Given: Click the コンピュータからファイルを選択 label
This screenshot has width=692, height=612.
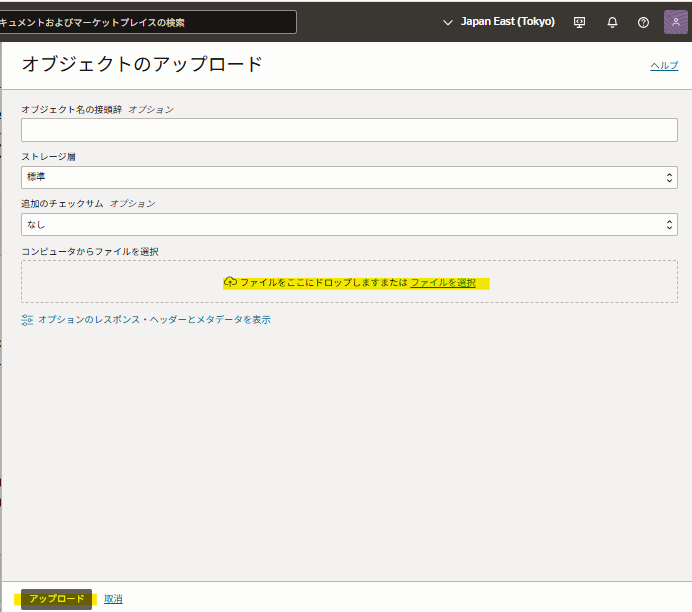Looking at the screenshot, I should point(90,252).
